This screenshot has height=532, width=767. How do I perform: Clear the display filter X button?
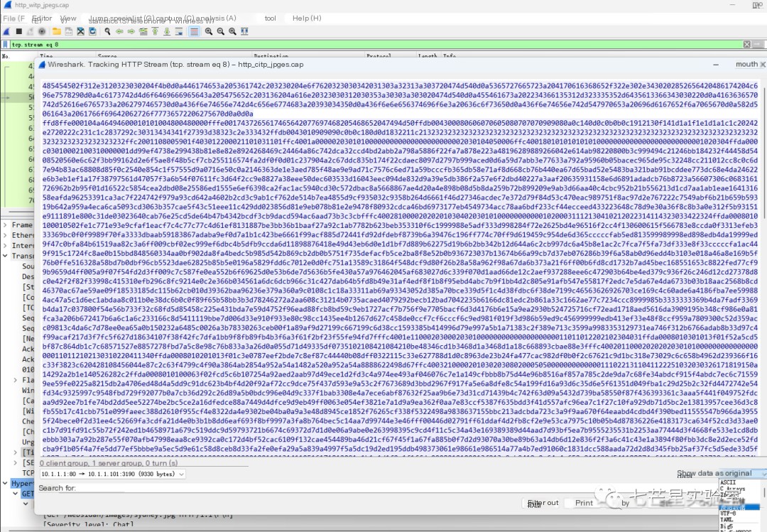point(747,45)
